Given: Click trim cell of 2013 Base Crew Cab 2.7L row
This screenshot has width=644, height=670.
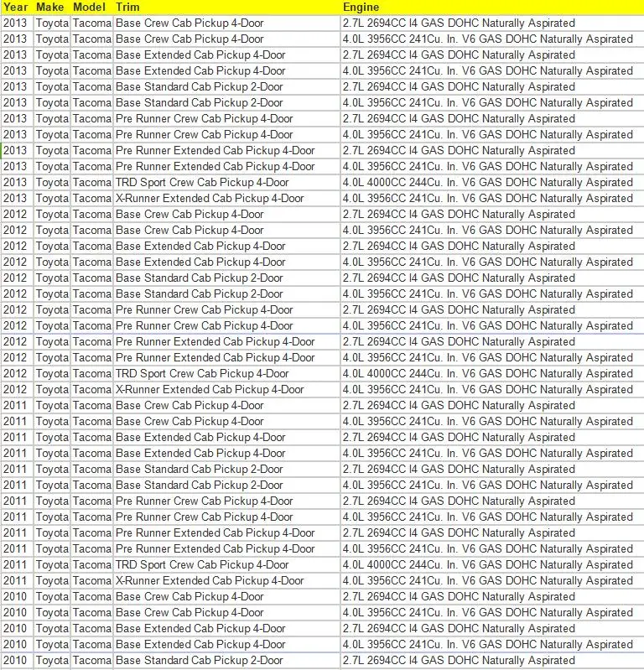Looking at the screenshot, I should [x=226, y=23].
